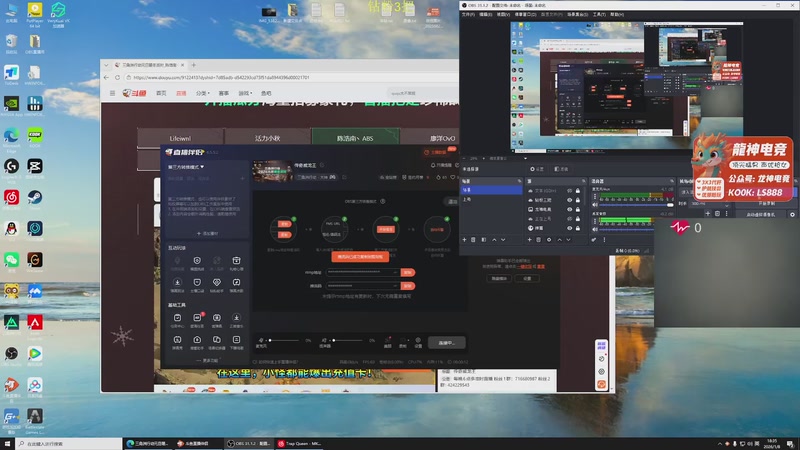The image size is (800, 450).
Task: Copy the rtmp address with 复制 button
Action: pos(408,272)
